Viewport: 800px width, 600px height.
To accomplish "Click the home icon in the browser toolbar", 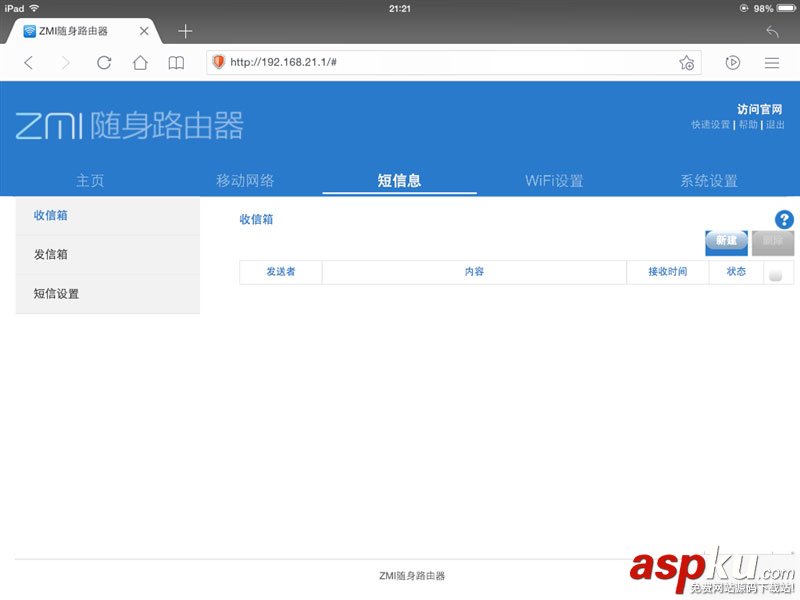I will (140, 62).
